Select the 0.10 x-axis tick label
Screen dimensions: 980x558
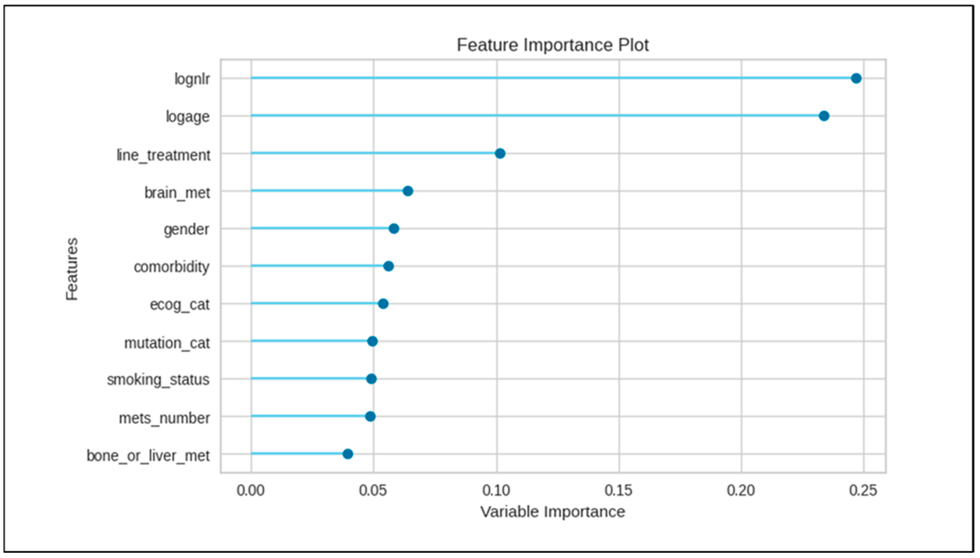tap(496, 491)
